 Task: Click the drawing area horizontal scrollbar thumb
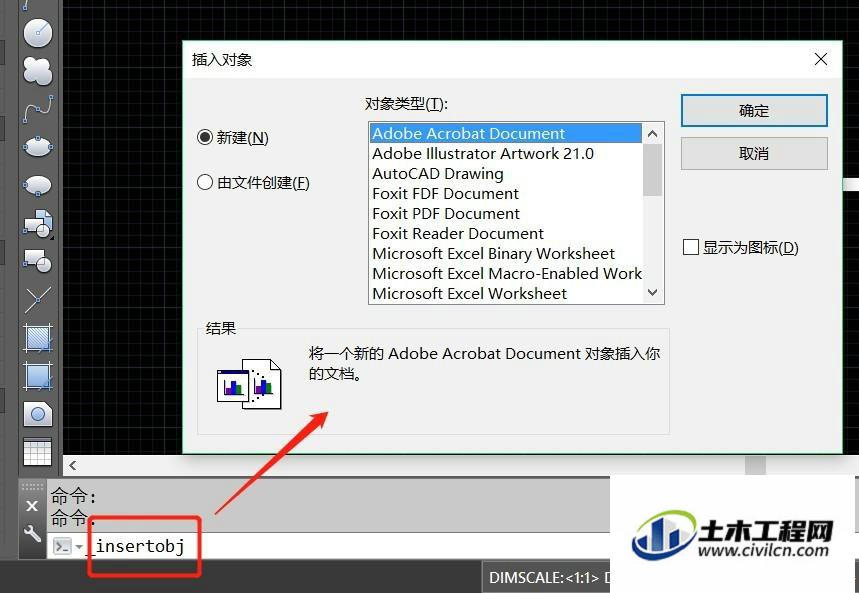point(755,465)
